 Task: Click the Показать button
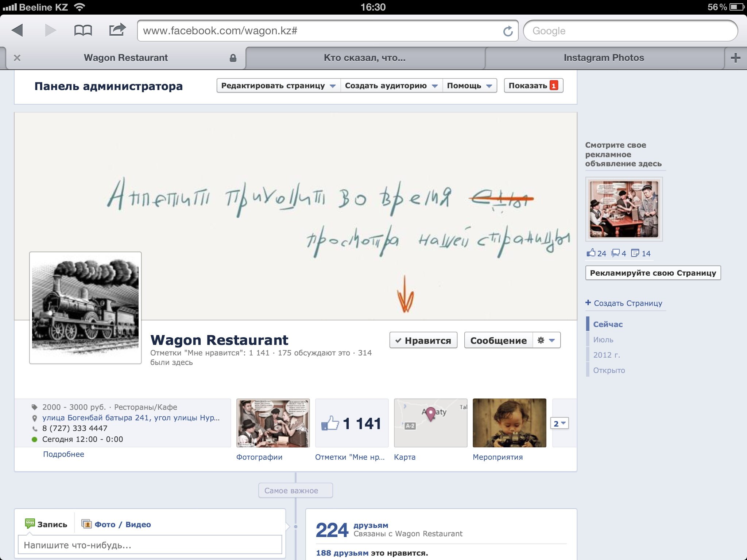[x=533, y=86]
